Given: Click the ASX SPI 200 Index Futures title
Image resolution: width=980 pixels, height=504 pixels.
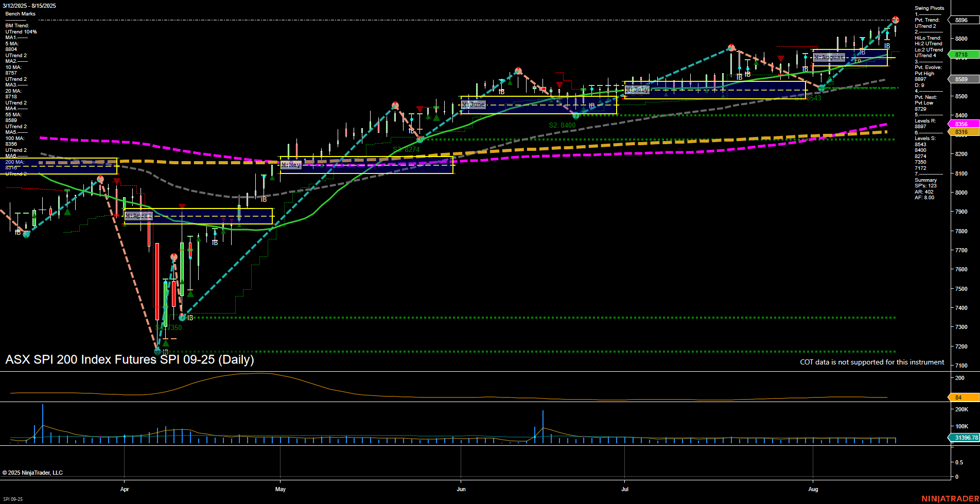Looking at the screenshot, I should (130, 359).
